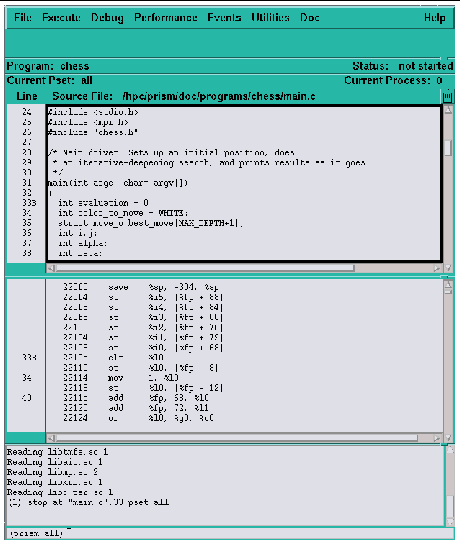Click output pane vertical scrollbar thumb
The width and height of the screenshot is (460, 544).
coord(450,506)
